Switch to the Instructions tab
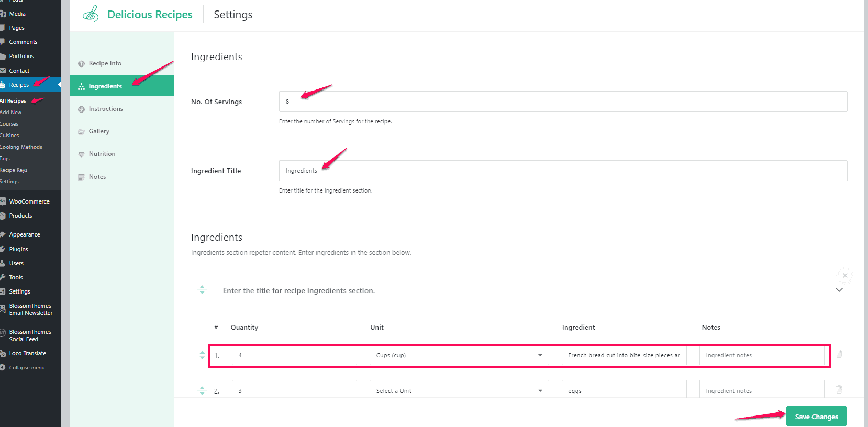The height and width of the screenshot is (427, 868). tap(122, 109)
